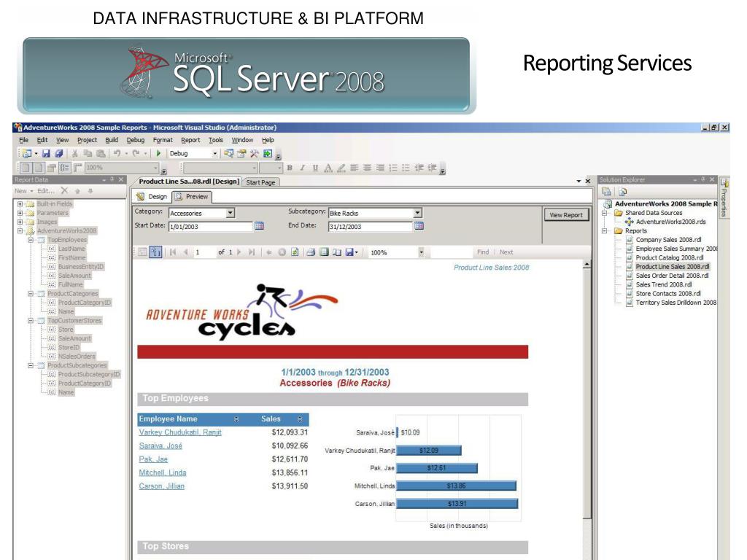Refresh the report with green refresh icon

[295, 252]
